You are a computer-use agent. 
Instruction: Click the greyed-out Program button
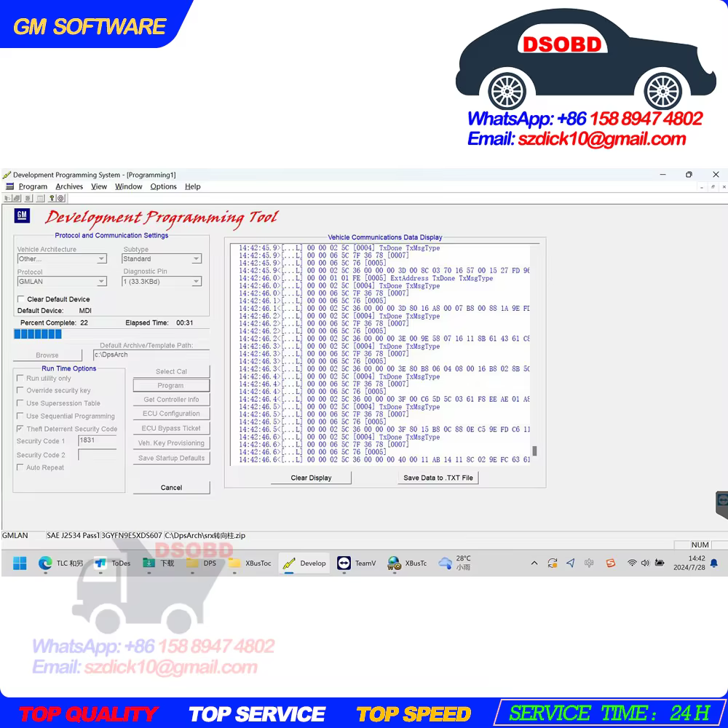pyautogui.click(x=171, y=385)
